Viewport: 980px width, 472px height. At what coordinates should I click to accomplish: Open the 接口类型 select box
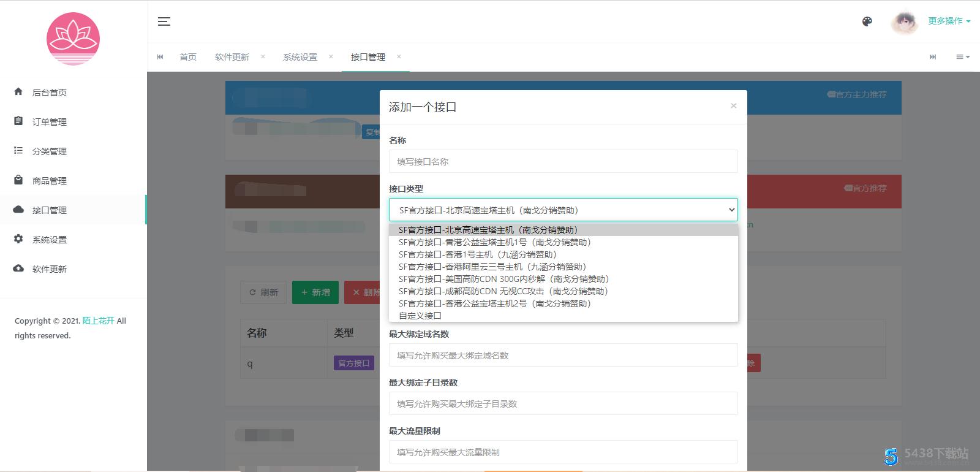coord(563,210)
